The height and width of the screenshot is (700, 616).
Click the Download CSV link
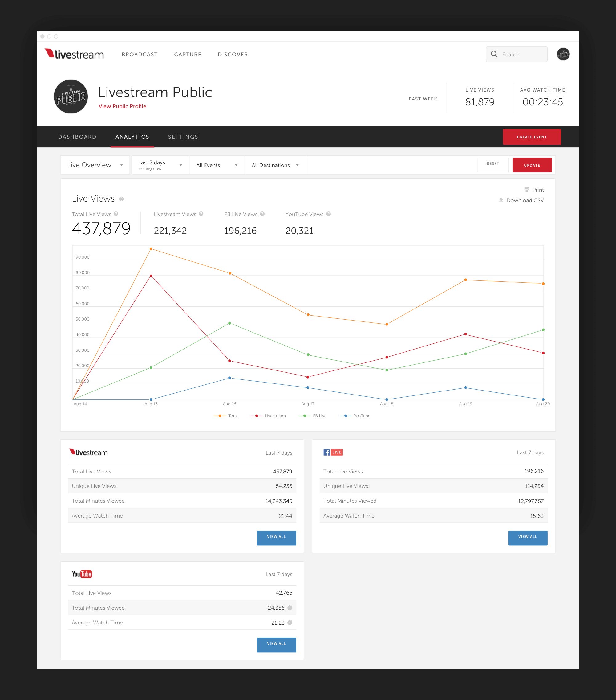tap(525, 200)
